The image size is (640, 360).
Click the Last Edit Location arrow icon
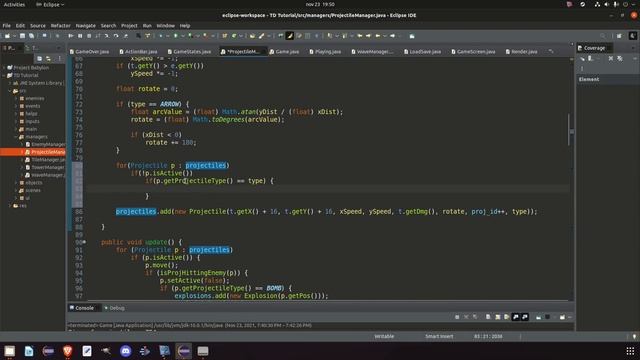tap(360, 36)
